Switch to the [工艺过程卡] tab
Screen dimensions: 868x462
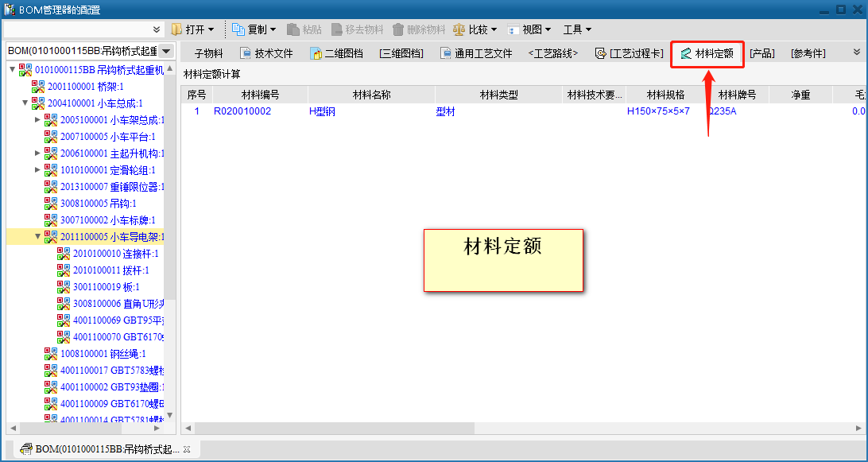(629, 54)
